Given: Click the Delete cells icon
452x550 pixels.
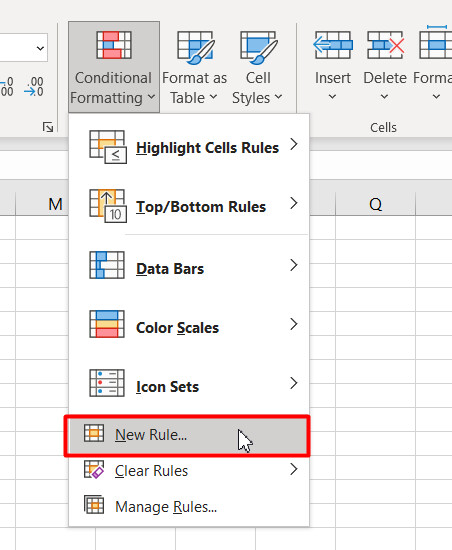Looking at the screenshot, I should tap(385, 45).
